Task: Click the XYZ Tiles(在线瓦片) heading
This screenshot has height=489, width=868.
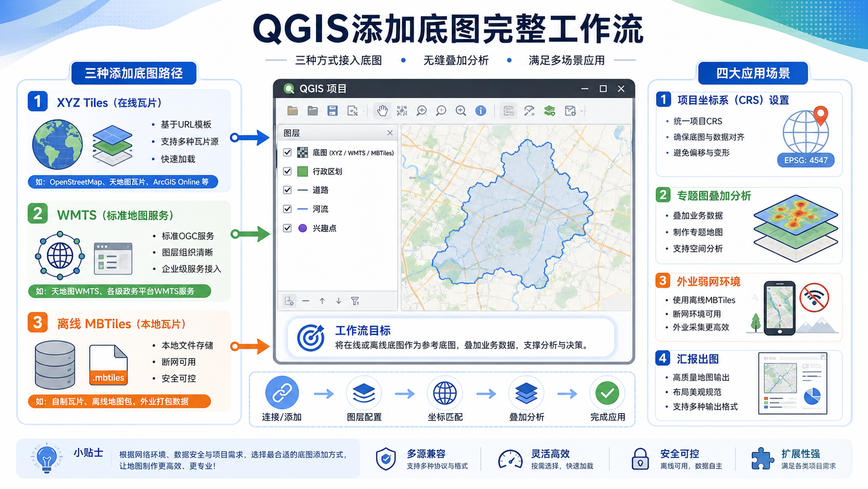Action: [110, 103]
